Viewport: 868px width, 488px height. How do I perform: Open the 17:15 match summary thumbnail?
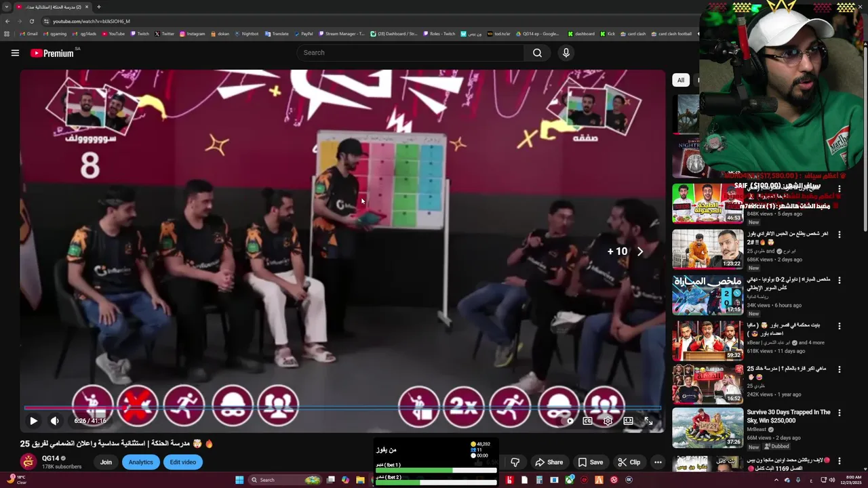pyautogui.click(x=707, y=295)
